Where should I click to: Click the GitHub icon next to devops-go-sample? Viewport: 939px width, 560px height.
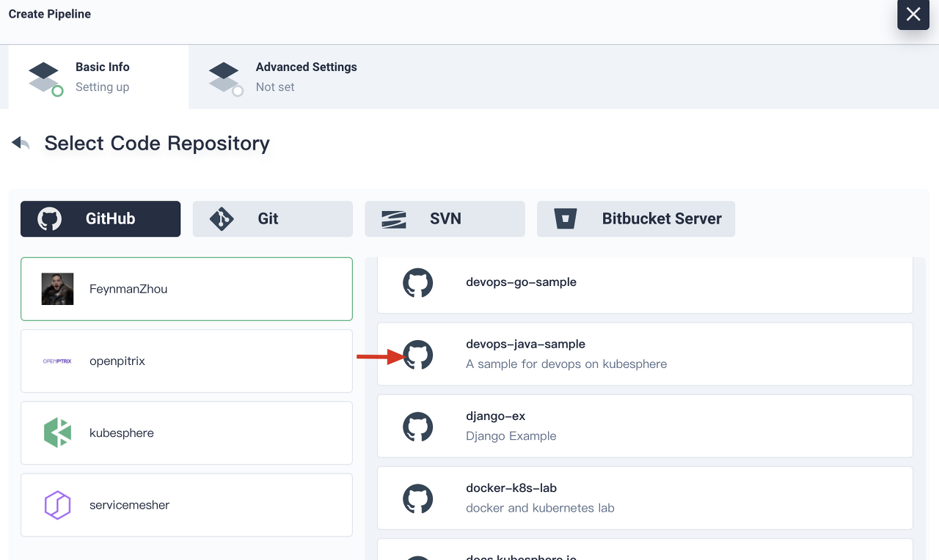pos(418,282)
